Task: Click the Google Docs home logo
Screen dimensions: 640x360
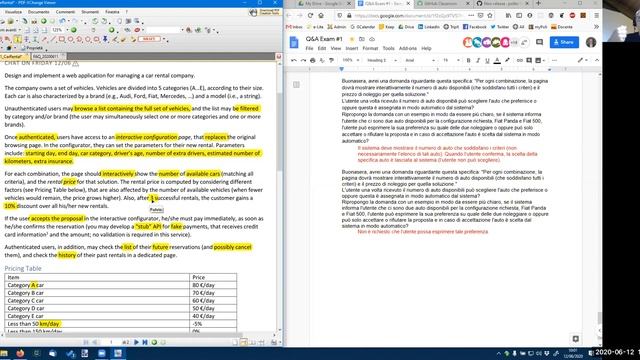Action: (294, 42)
